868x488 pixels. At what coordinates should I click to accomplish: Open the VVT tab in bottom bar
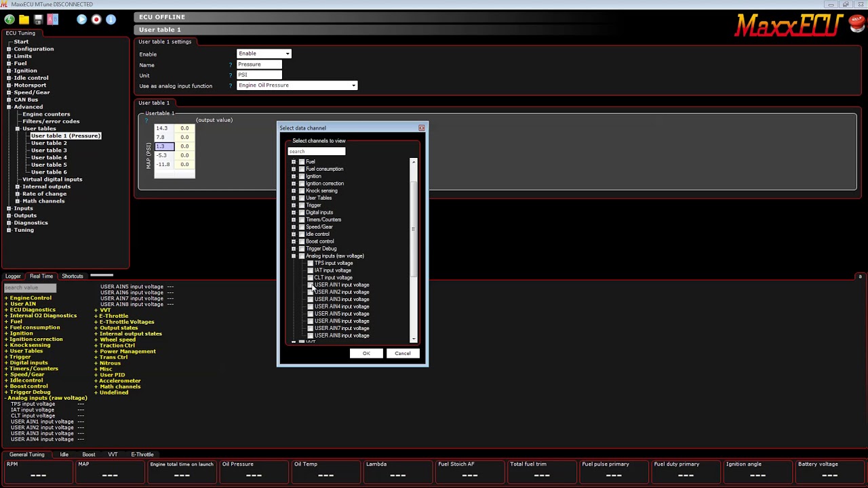113,455
